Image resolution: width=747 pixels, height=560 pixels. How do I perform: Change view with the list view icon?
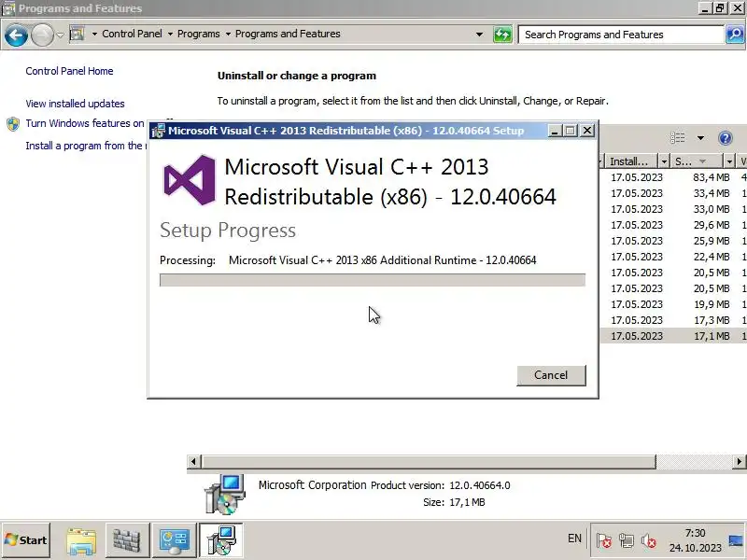(678, 138)
